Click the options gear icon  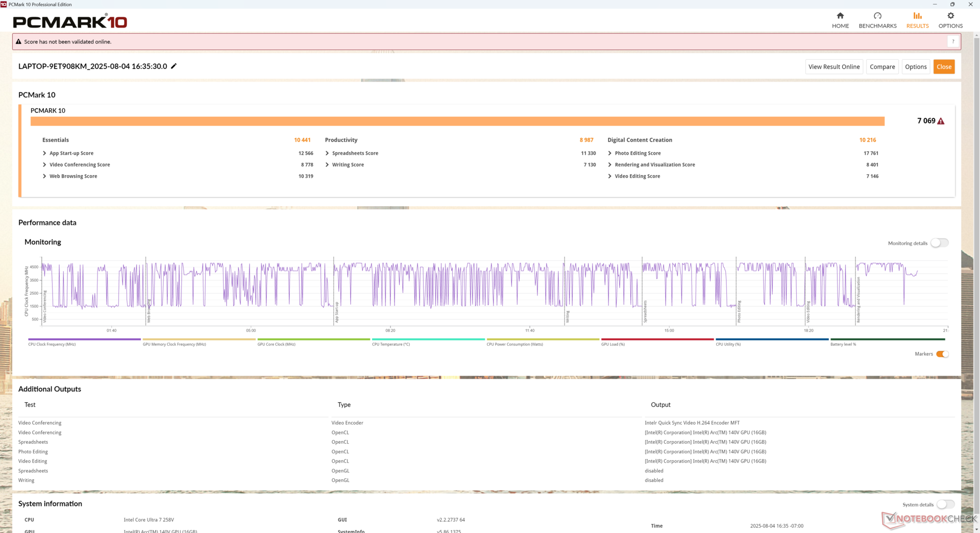pos(950,16)
